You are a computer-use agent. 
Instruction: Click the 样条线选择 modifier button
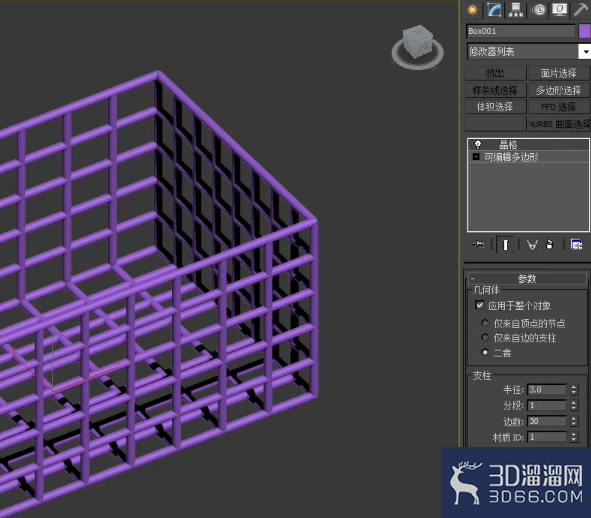point(495,90)
